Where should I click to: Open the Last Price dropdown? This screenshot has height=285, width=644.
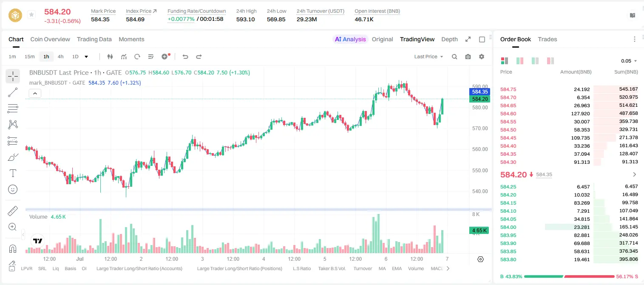428,57
